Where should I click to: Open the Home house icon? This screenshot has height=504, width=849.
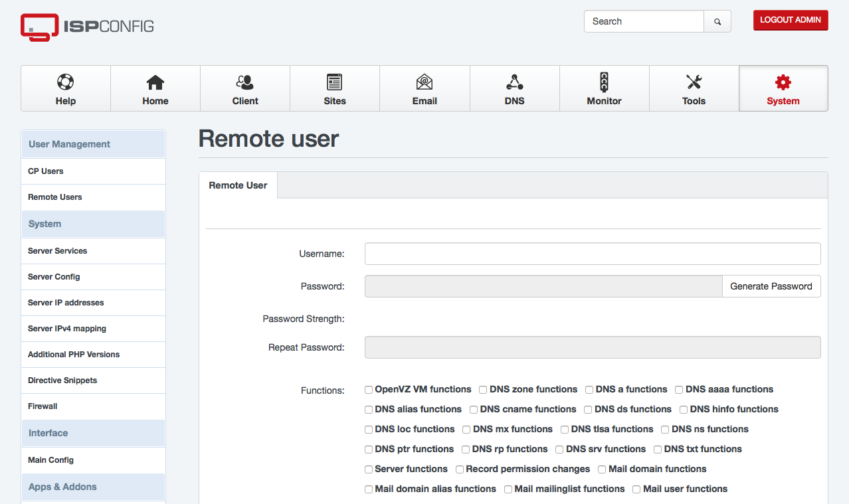coord(155,82)
